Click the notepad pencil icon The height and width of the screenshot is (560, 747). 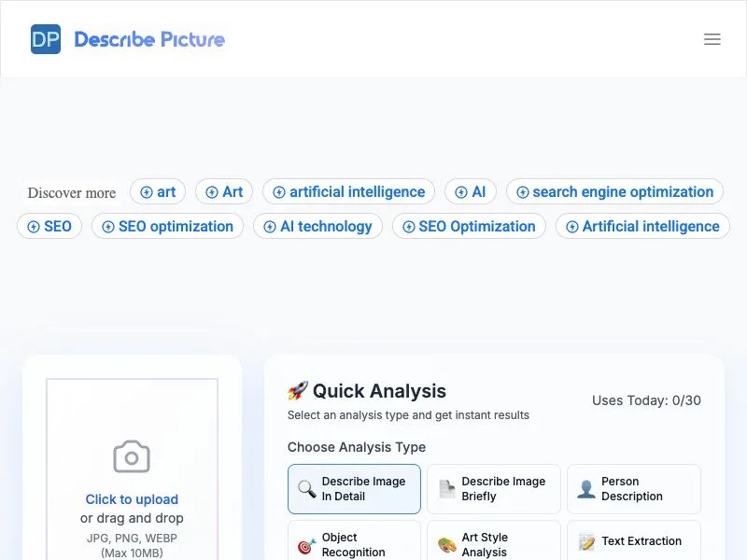tap(586, 542)
